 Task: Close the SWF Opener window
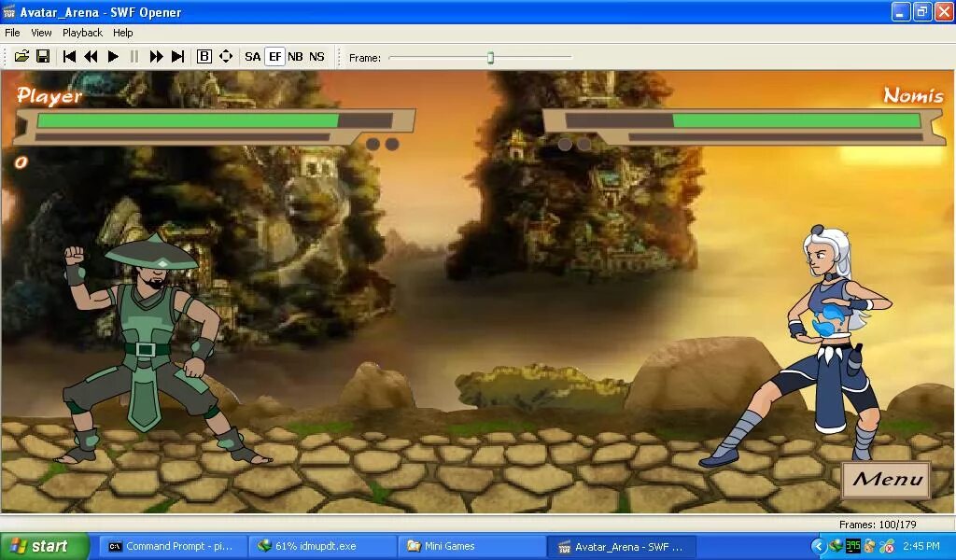click(x=944, y=11)
